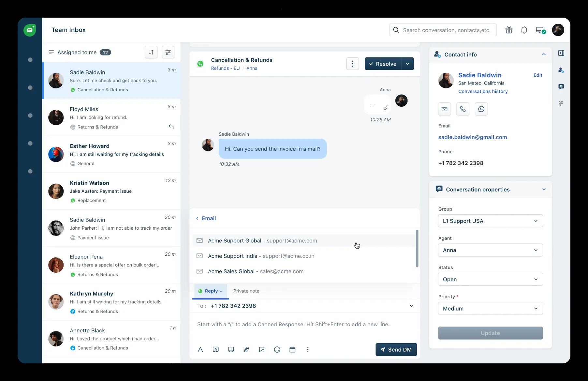Sort conversations with the arrows icon
Image resolution: width=588 pixels, height=381 pixels.
pyautogui.click(x=151, y=52)
